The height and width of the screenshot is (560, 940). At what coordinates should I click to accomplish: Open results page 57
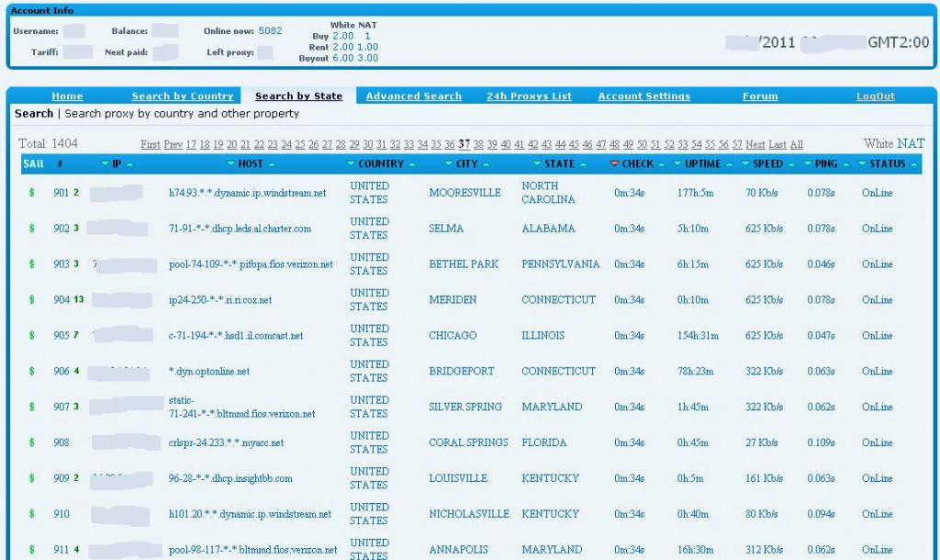click(x=737, y=144)
